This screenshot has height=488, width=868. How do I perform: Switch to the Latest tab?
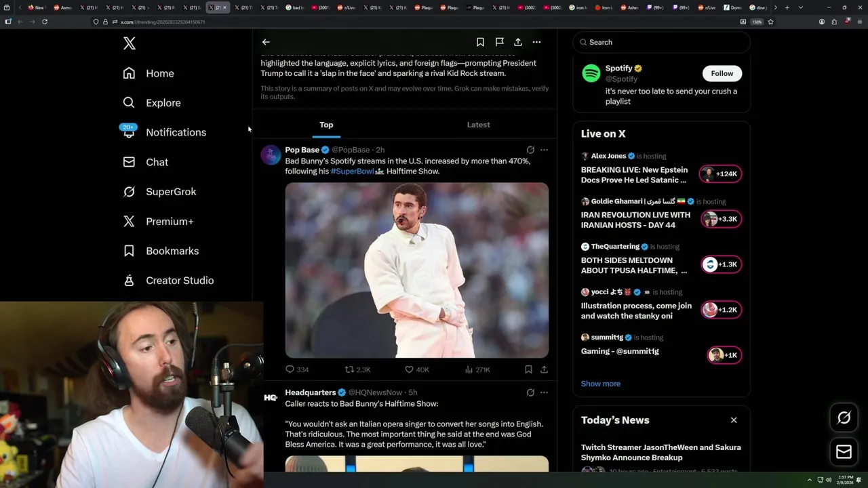pos(478,125)
